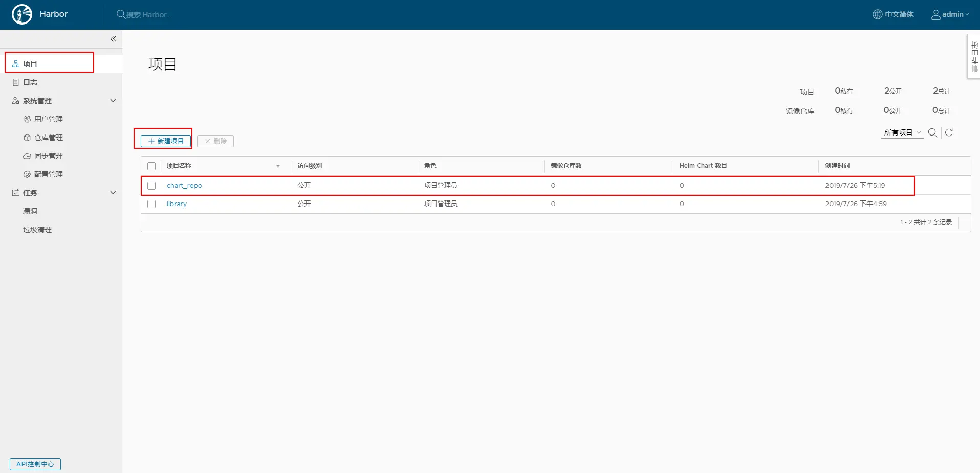Collapse the 任务 section
This screenshot has width=980, height=473.
pos(113,193)
